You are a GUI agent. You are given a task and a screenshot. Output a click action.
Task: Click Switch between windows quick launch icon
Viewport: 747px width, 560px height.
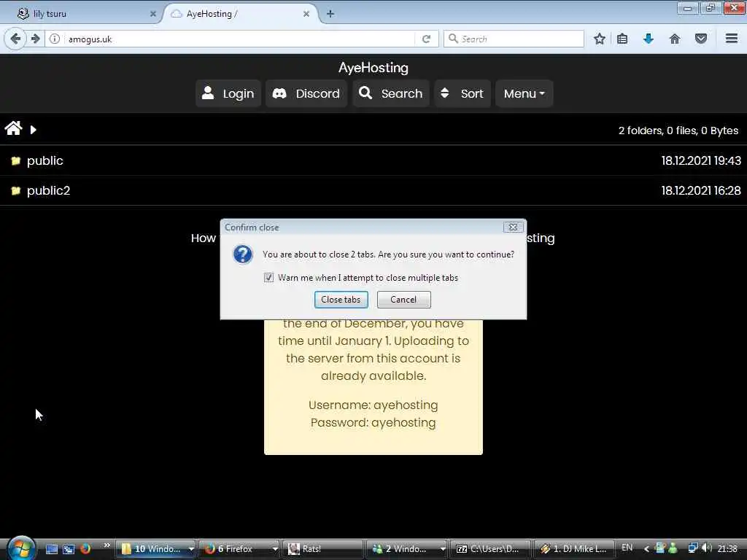coord(69,549)
